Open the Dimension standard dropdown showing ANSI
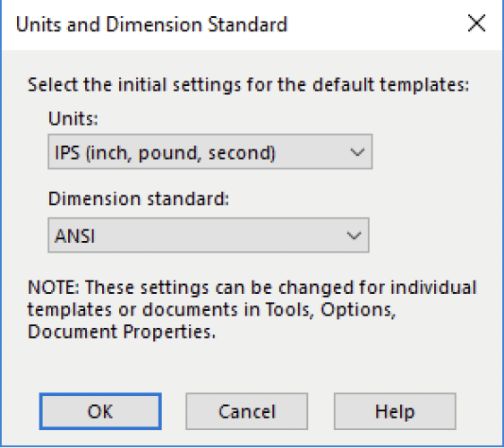 coord(209,235)
